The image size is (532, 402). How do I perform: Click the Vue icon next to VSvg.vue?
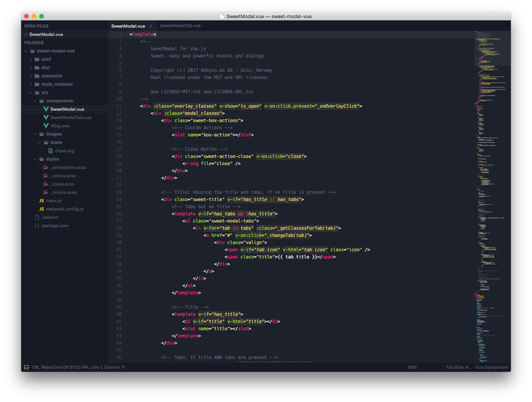46,126
